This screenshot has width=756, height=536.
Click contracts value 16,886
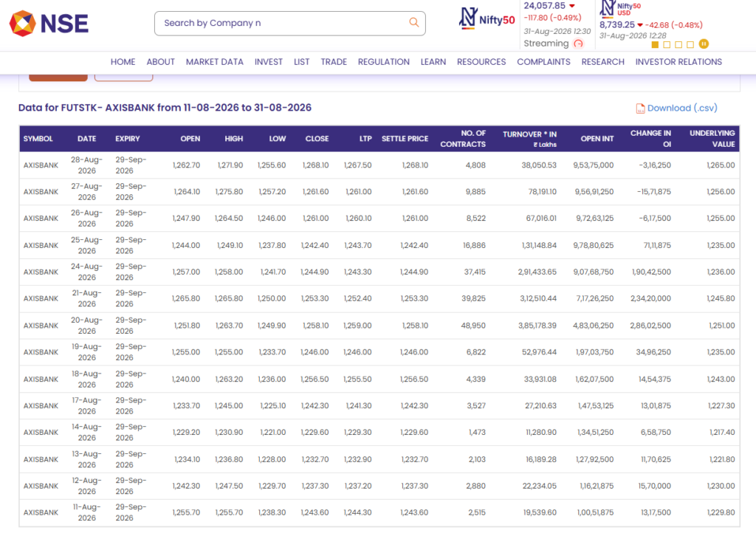click(475, 245)
